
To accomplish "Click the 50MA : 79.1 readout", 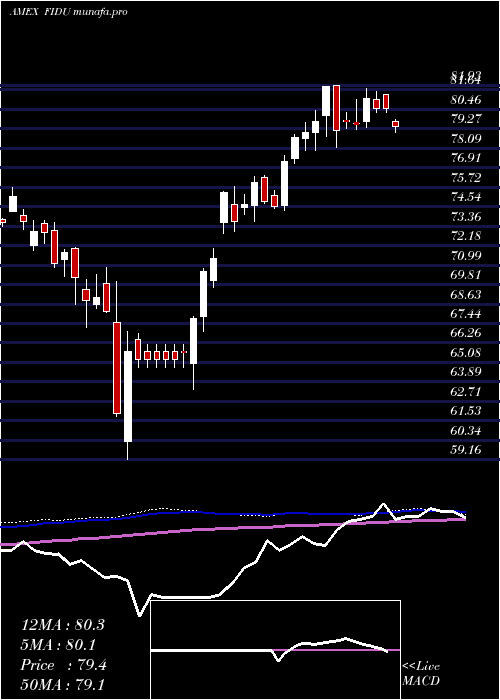I will click(x=62, y=685).
